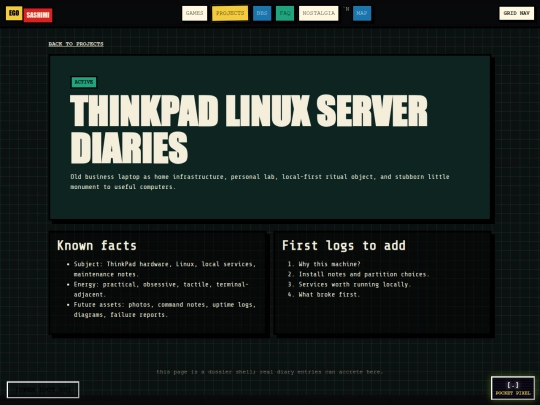
Task: Open the Games nav tab
Action: point(194,13)
